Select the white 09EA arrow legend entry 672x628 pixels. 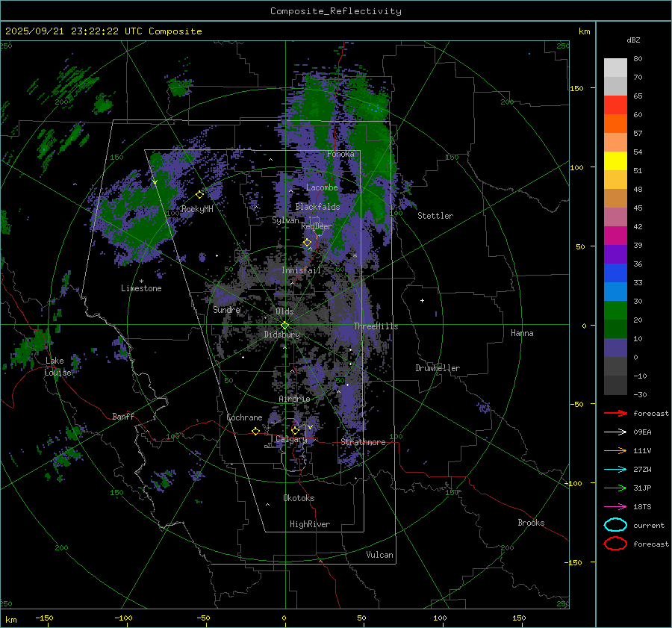[x=615, y=432]
